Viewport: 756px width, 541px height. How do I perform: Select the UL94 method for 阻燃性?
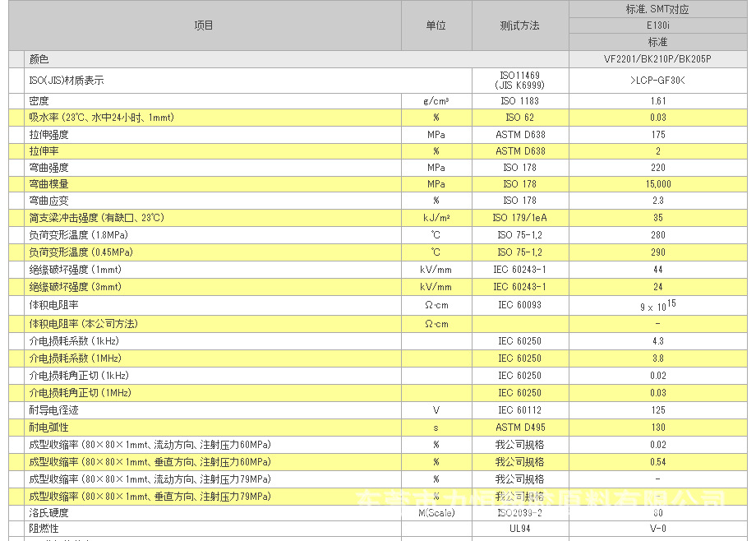pos(521,529)
